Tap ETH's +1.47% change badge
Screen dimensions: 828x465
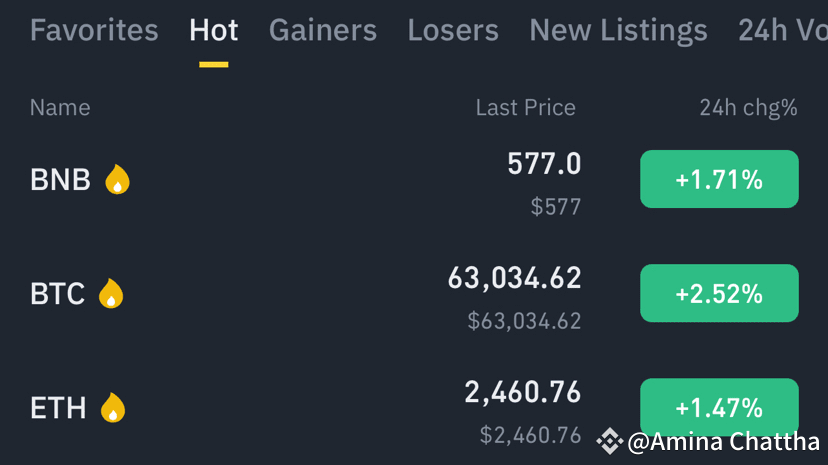(719, 408)
